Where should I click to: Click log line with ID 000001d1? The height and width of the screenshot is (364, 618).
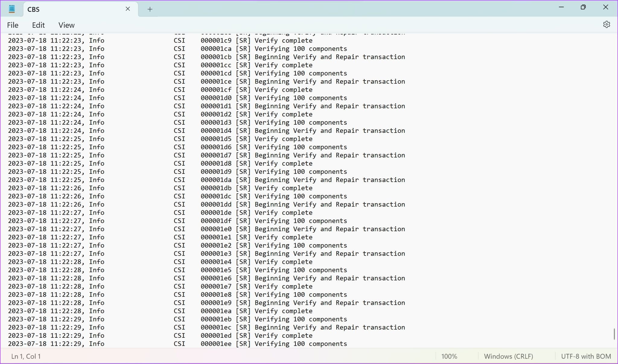[206, 106]
